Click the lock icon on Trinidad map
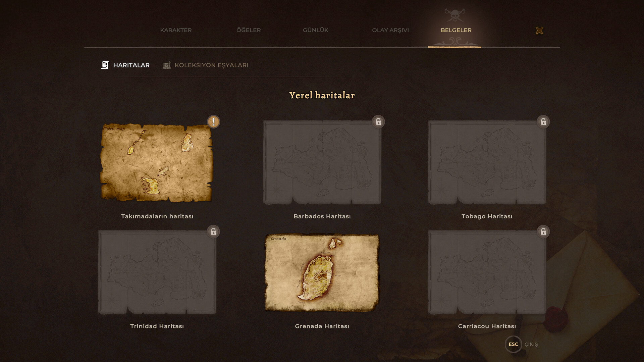The width and height of the screenshot is (644, 362). click(213, 231)
